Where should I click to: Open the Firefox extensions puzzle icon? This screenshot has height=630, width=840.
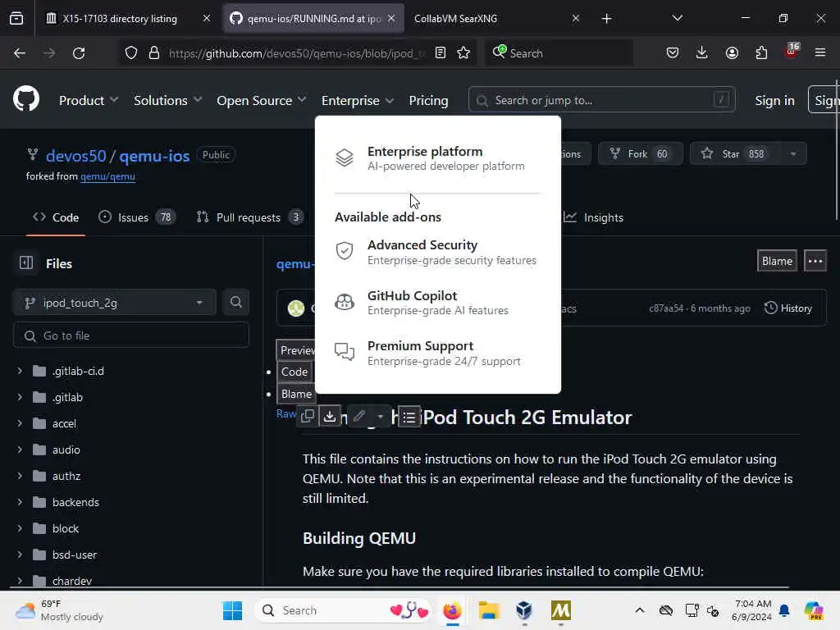761,52
